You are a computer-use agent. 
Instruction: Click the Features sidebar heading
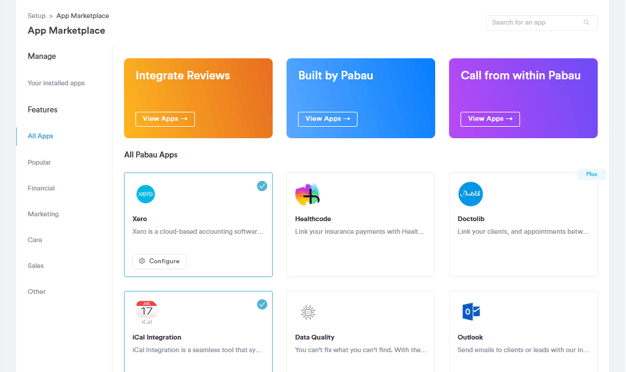(42, 110)
